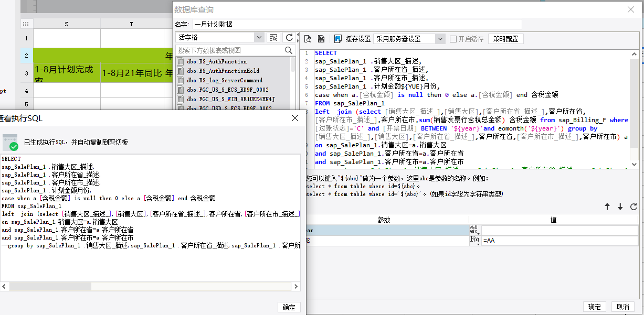This screenshot has width=644, height=315.
Task: Click cell containing 1-8月21年同比
Action: tap(132, 73)
